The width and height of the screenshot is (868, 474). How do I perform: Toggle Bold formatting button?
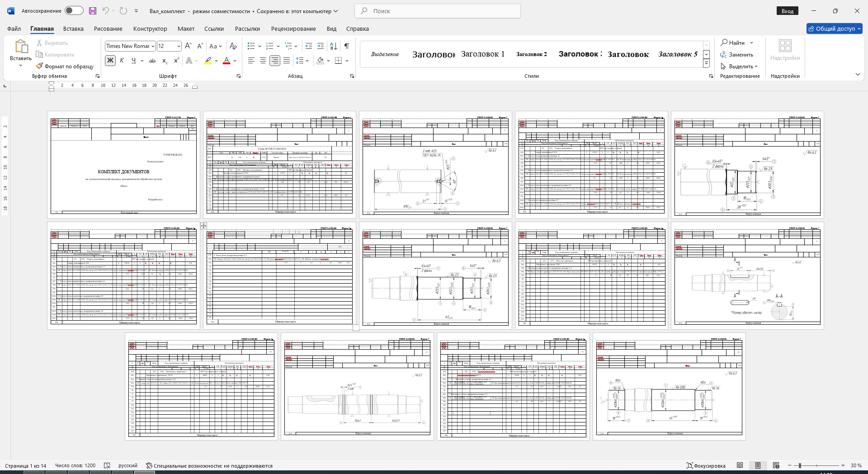pyautogui.click(x=110, y=61)
